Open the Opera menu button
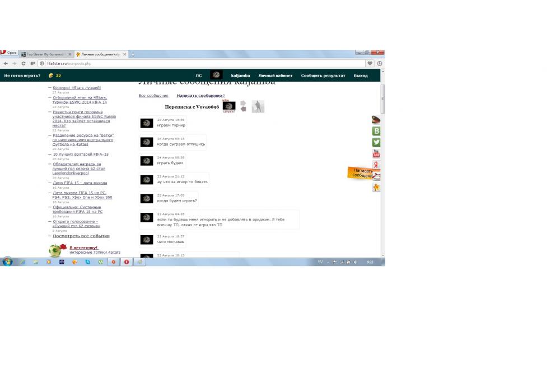This screenshot has height=392, width=560. [8, 53]
